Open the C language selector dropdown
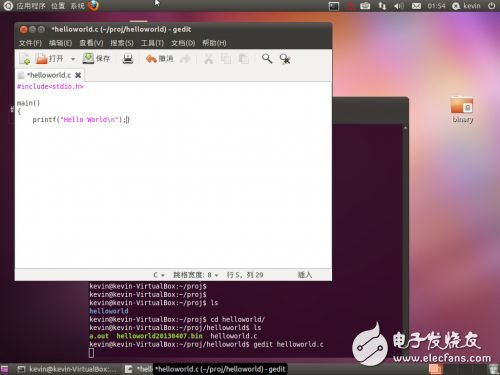 coord(159,275)
